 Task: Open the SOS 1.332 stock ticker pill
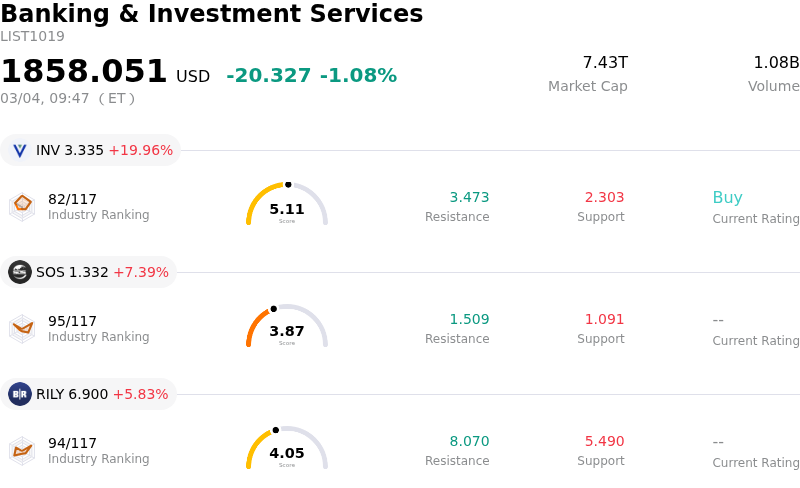(x=88, y=272)
